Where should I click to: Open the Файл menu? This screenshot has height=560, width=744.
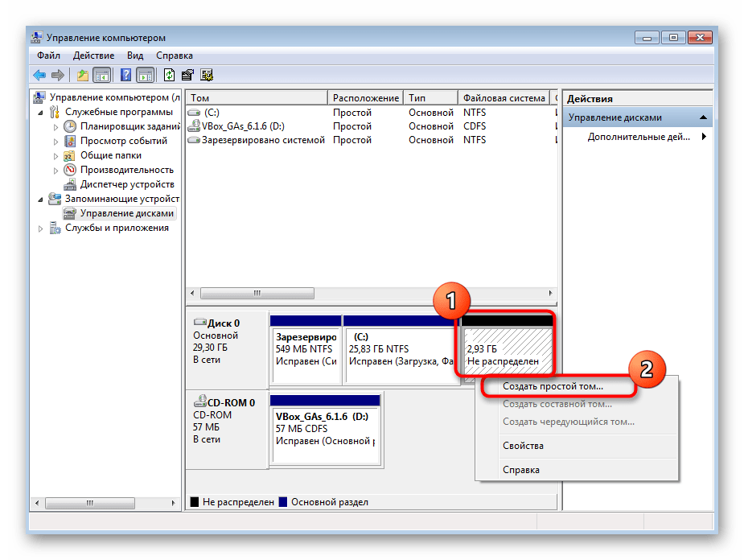pos(48,56)
